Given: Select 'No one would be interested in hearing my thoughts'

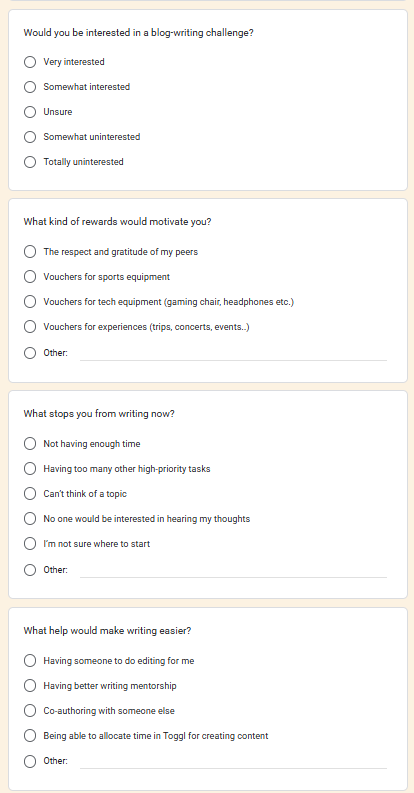Looking at the screenshot, I should point(30,519).
